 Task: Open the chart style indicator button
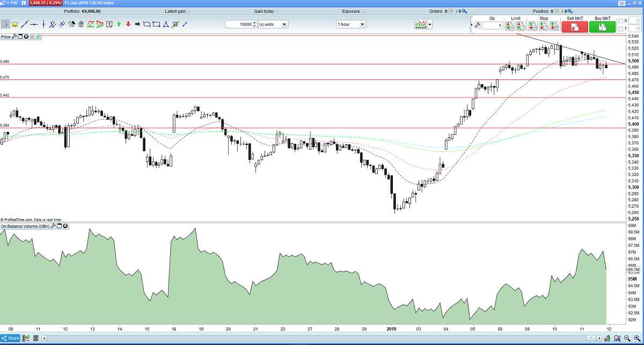[x=421, y=25]
